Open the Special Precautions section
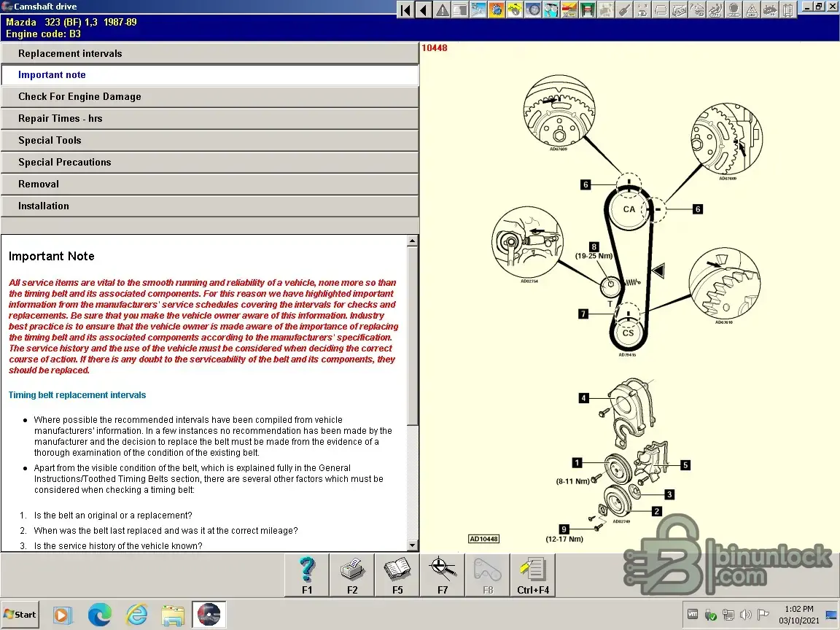This screenshot has height=630, width=840. tap(209, 163)
